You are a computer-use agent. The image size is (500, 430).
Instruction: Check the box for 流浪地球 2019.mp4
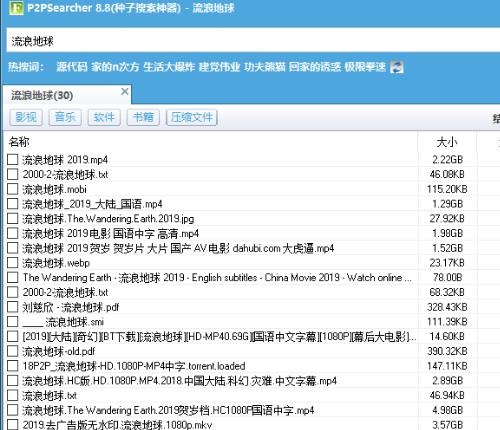13,159
